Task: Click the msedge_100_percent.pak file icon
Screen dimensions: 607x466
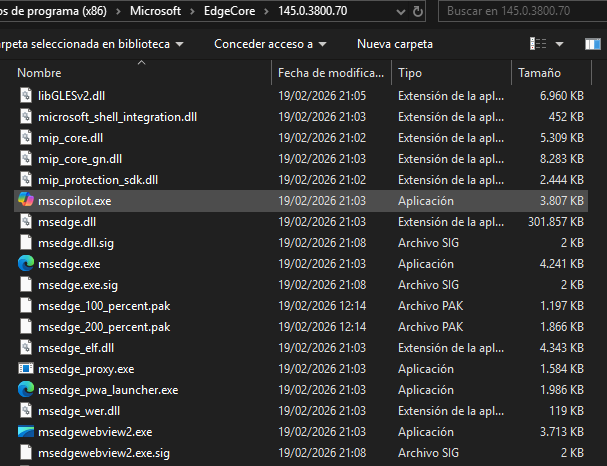Action: 25,306
